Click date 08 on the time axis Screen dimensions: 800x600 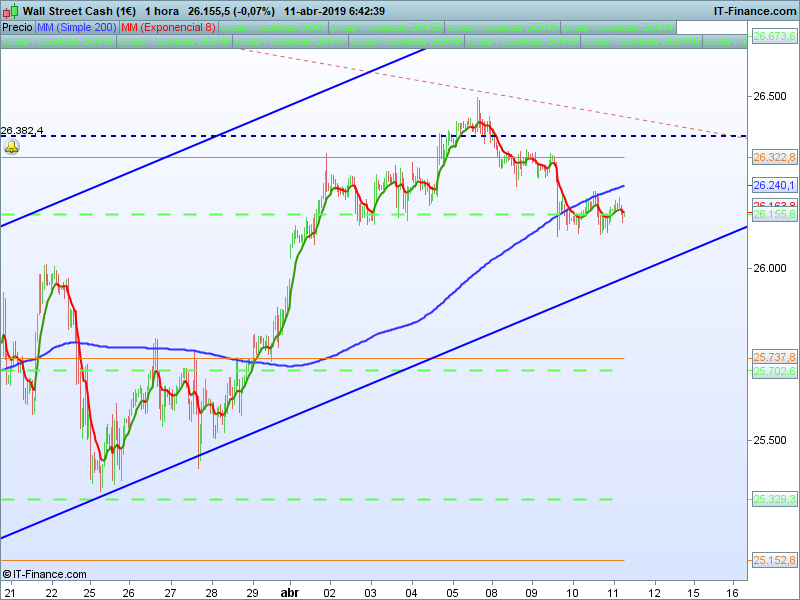492,593
